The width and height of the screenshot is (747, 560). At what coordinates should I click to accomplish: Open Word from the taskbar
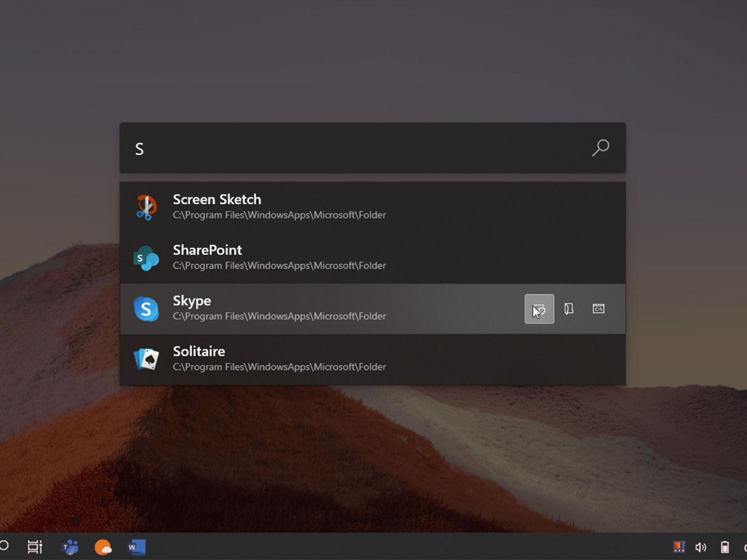click(137, 547)
